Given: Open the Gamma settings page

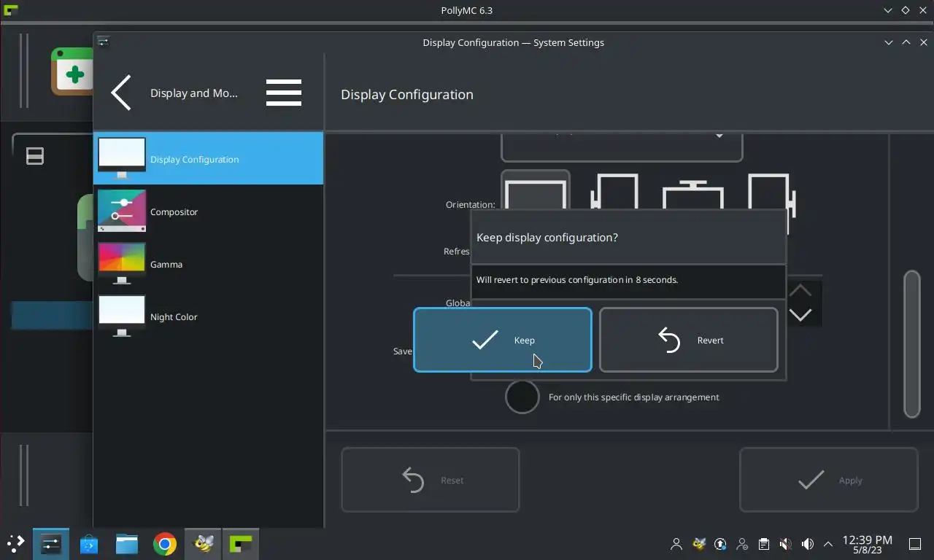Looking at the screenshot, I should tap(209, 264).
